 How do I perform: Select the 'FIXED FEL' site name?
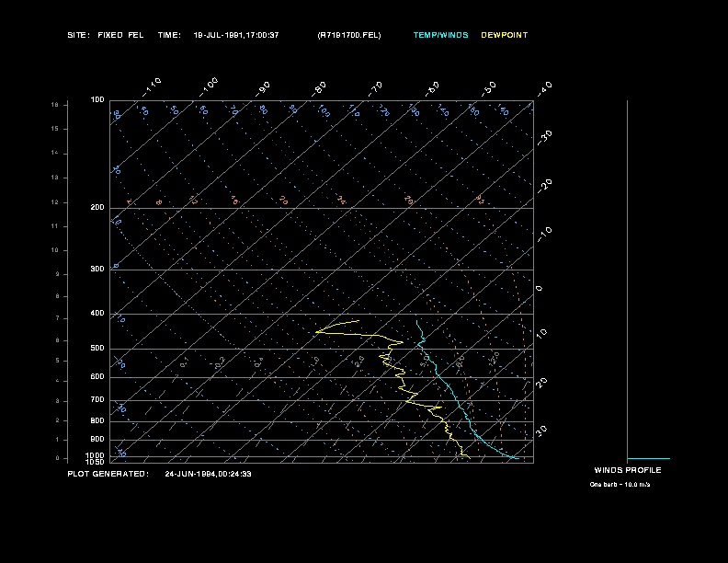coord(120,35)
